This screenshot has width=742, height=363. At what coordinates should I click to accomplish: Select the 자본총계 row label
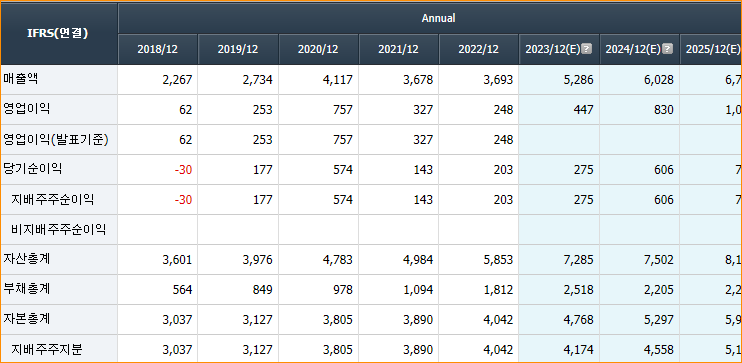click(26, 319)
